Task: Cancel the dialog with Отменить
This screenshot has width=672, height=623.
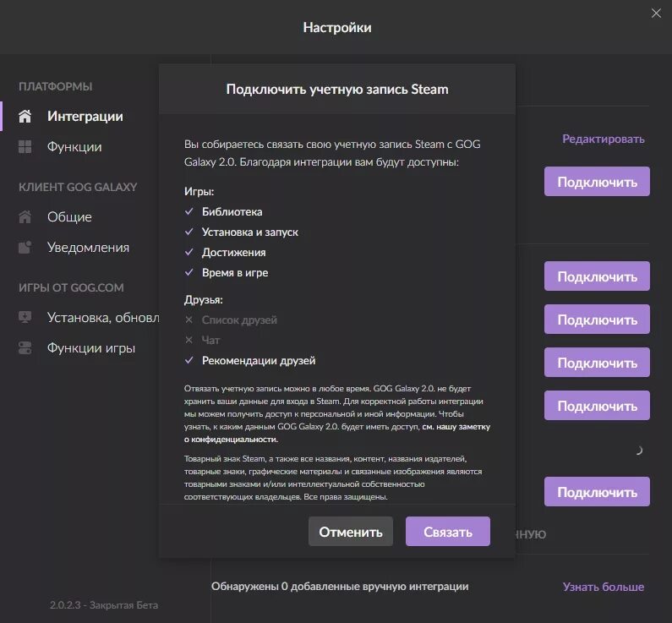Action: click(351, 532)
